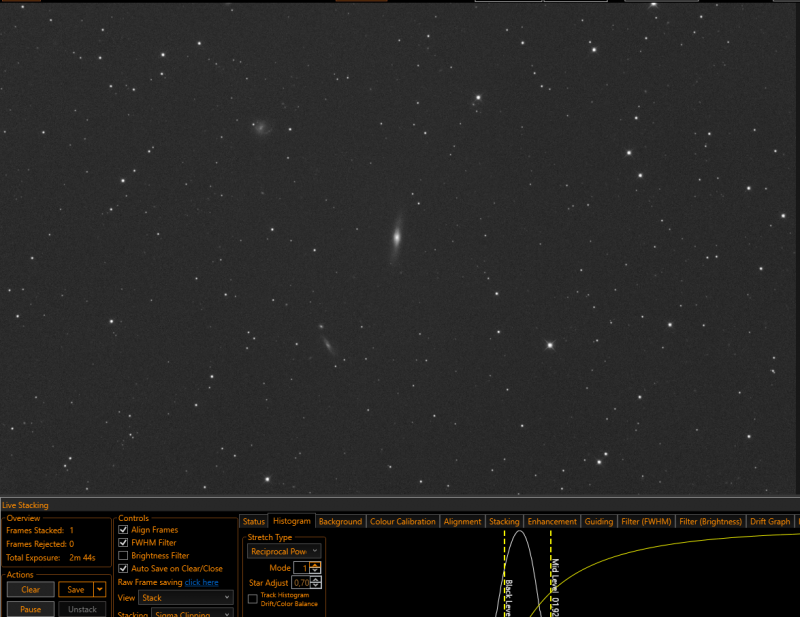
Task: Show the Filter (Brightness) tab
Action: pyautogui.click(x=710, y=522)
